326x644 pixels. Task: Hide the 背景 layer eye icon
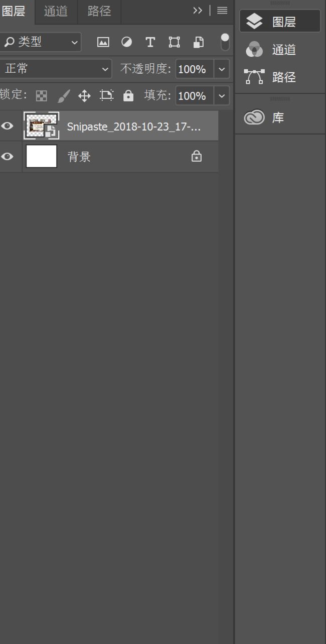(x=7, y=157)
